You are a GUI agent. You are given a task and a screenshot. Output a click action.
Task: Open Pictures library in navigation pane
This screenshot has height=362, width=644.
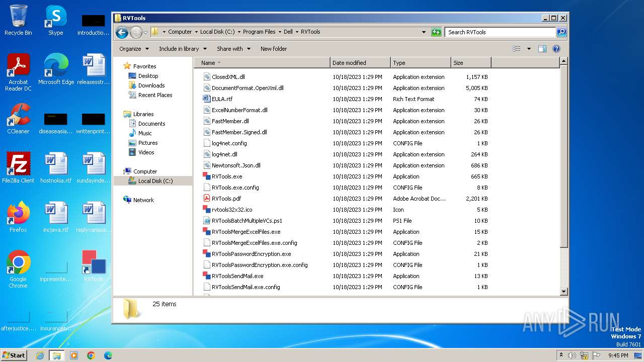[x=148, y=143]
